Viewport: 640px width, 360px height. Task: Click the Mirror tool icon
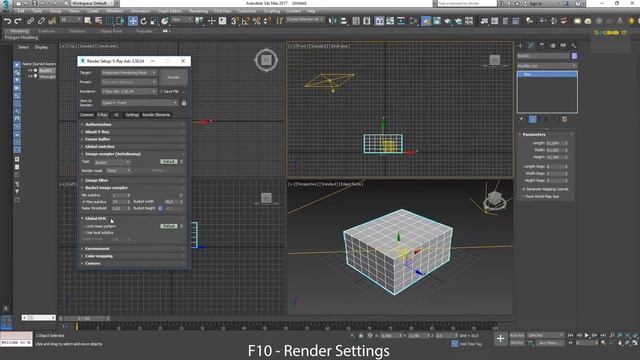coord(333,21)
